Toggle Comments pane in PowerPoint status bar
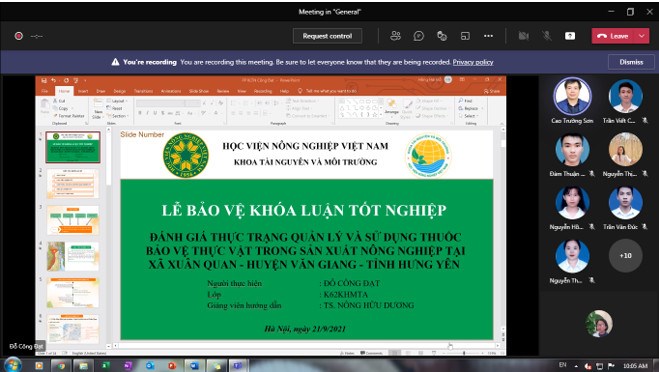This screenshot has height=372, width=659. tap(371, 353)
